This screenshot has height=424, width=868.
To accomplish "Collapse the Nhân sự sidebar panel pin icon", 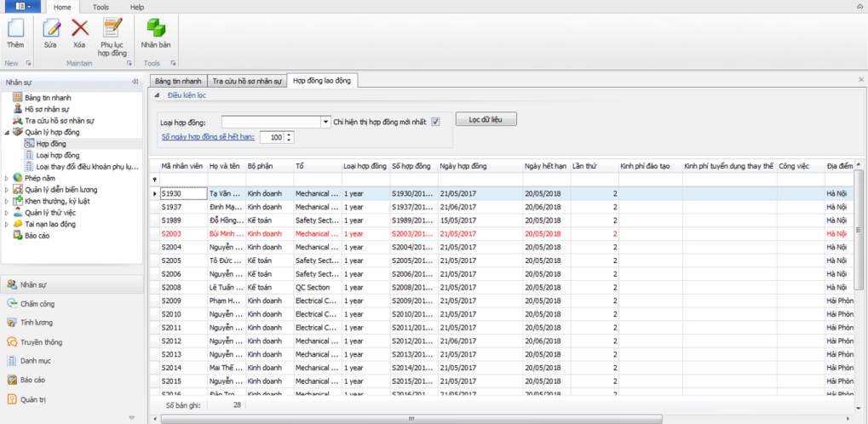I will point(135,82).
